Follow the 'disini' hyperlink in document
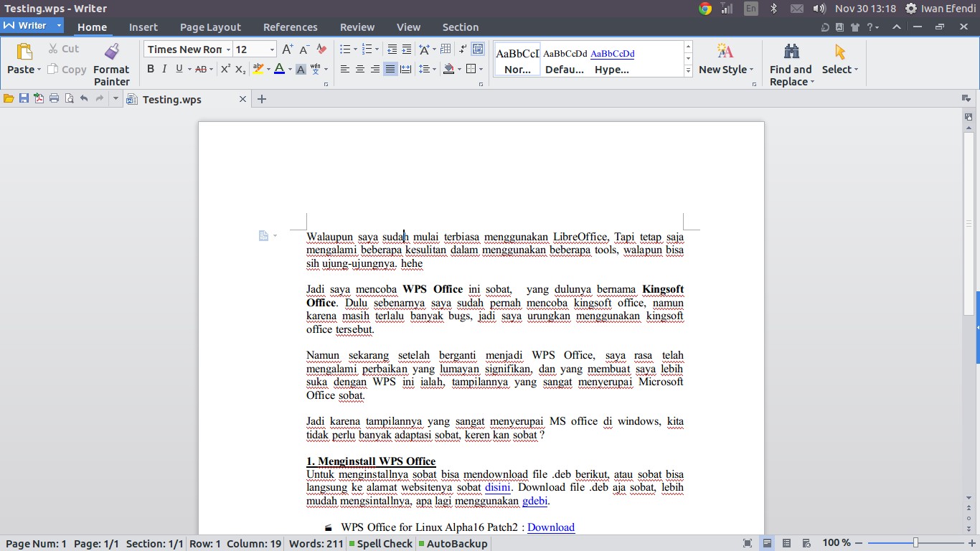This screenshot has width=980, height=551. [497, 488]
